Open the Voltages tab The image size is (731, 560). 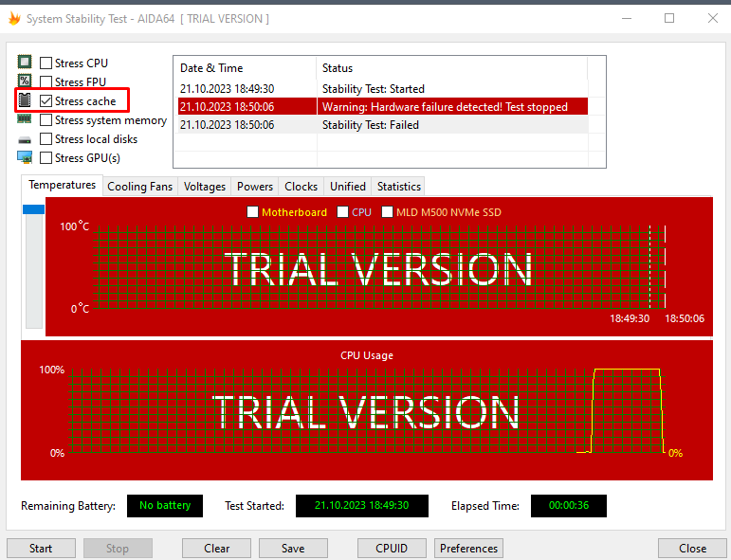[x=205, y=187]
